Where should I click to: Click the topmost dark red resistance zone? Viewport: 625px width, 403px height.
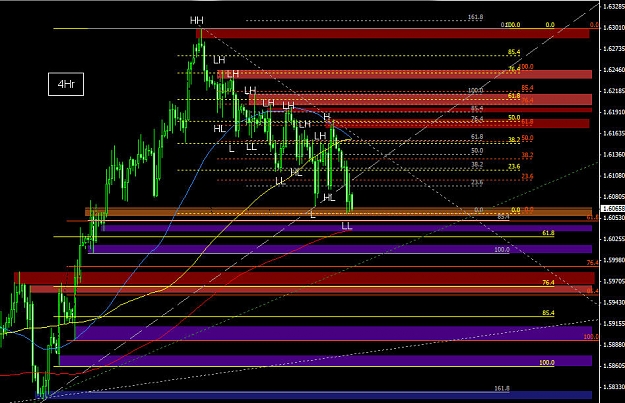[x=393, y=33]
